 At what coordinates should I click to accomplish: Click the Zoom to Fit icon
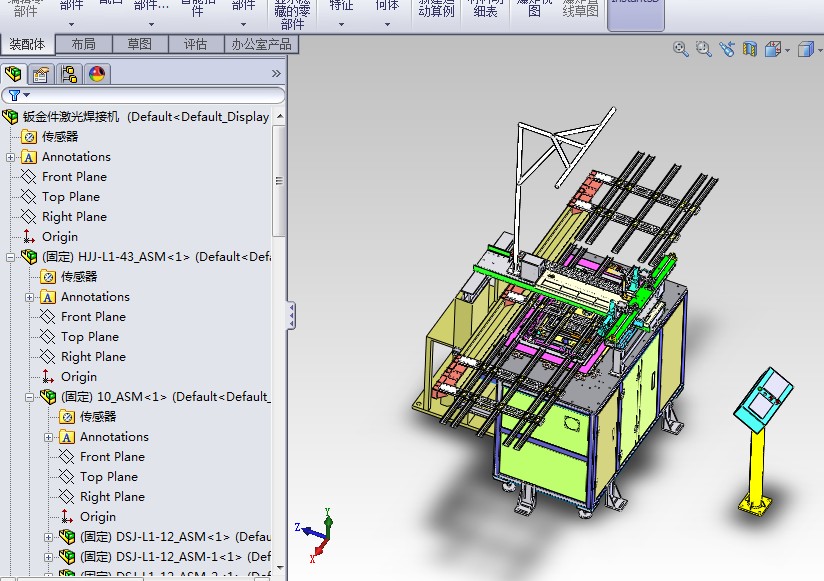(x=681, y=49)
